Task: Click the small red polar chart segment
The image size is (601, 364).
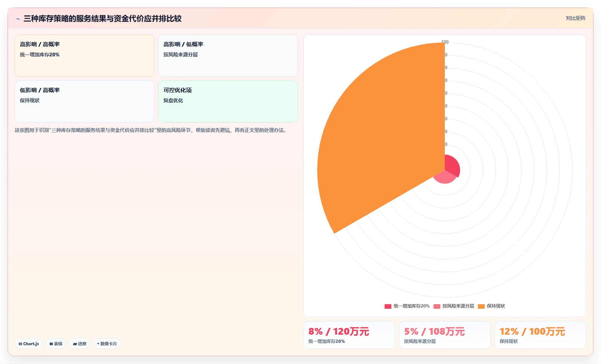Action: (452, 165)
